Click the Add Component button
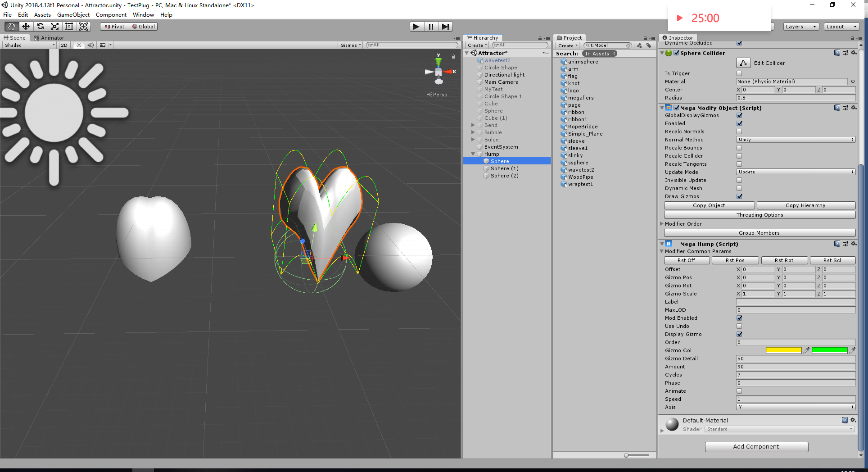 point(756,447)
